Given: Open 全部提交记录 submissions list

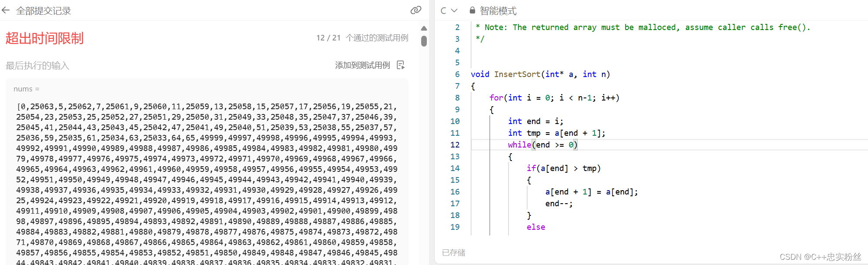Looking at the screenshot, I should click(x=43, y=11).
